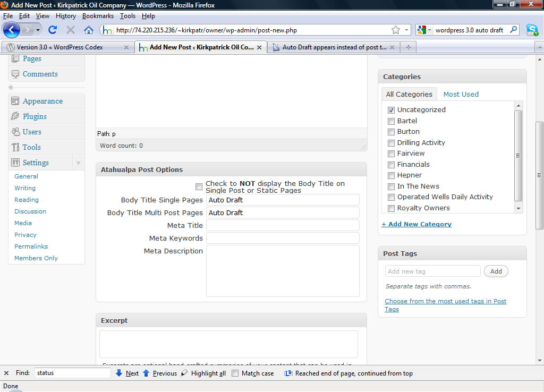Go to the Home page icon
This screenshot has height=392, width=544.
[89, 30]
